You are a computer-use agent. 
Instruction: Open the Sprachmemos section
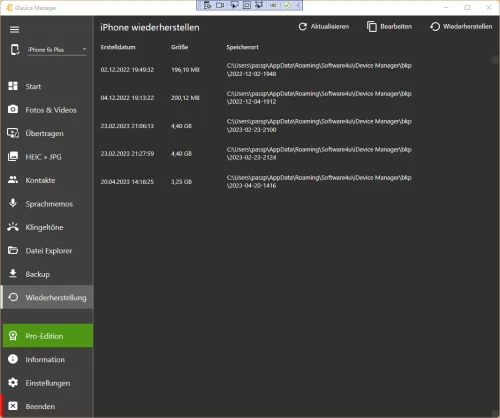click(x=47, y=204)
